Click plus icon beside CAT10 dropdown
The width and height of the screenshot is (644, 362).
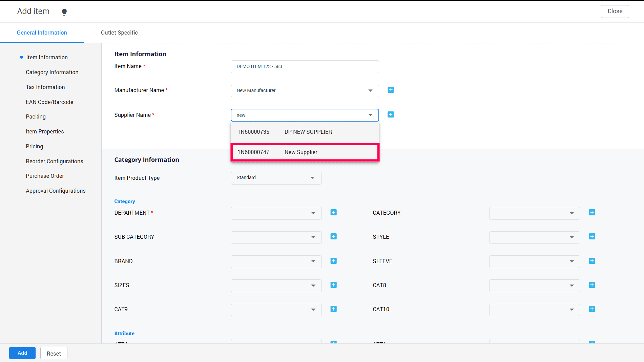(592, 309)
